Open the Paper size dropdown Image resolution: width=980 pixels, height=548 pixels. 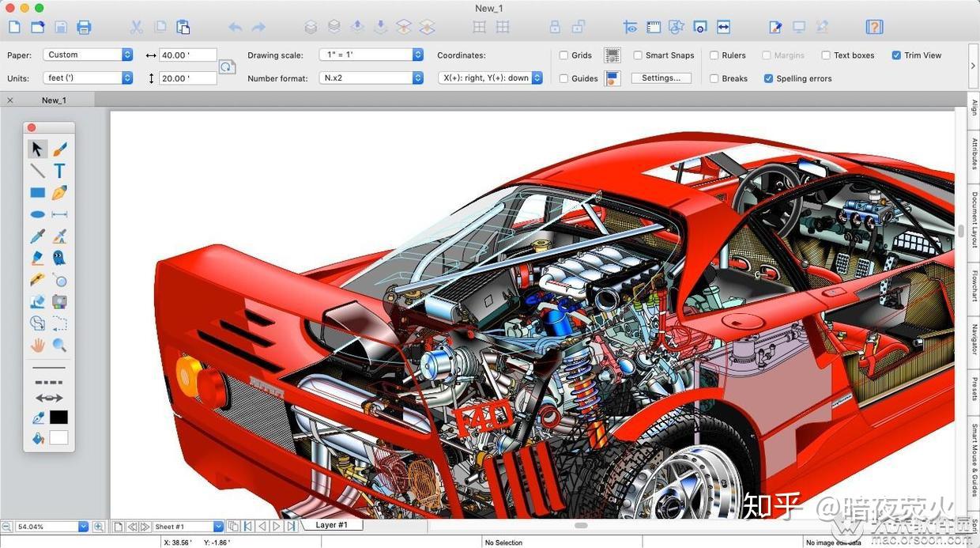[x=89, y=55]
